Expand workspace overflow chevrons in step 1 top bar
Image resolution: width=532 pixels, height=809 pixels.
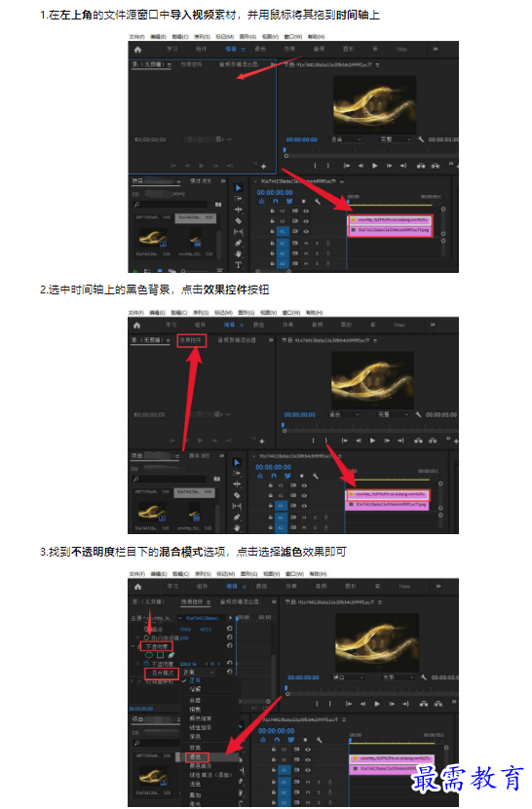[x=436, y=49]
